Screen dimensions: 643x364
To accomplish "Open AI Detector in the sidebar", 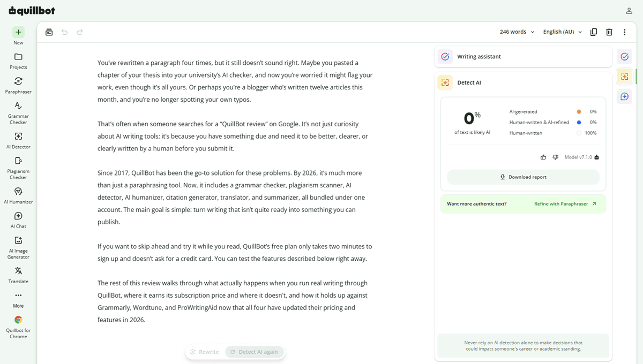I will [x=18, y=140].
